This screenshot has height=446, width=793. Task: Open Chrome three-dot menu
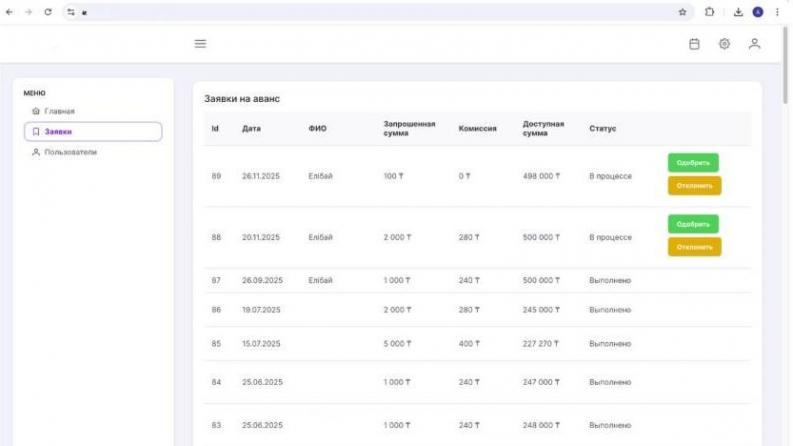pos(777,12)
